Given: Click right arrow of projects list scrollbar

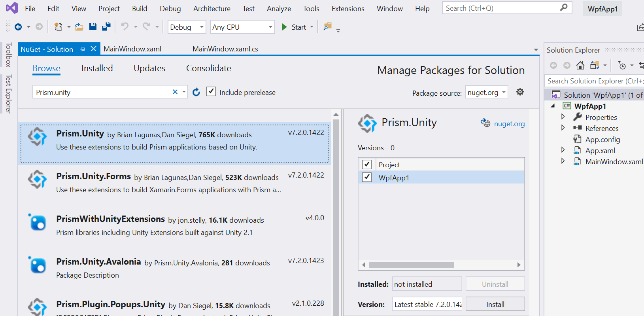Looking at the screenshot, I should (x=519, y=265).
